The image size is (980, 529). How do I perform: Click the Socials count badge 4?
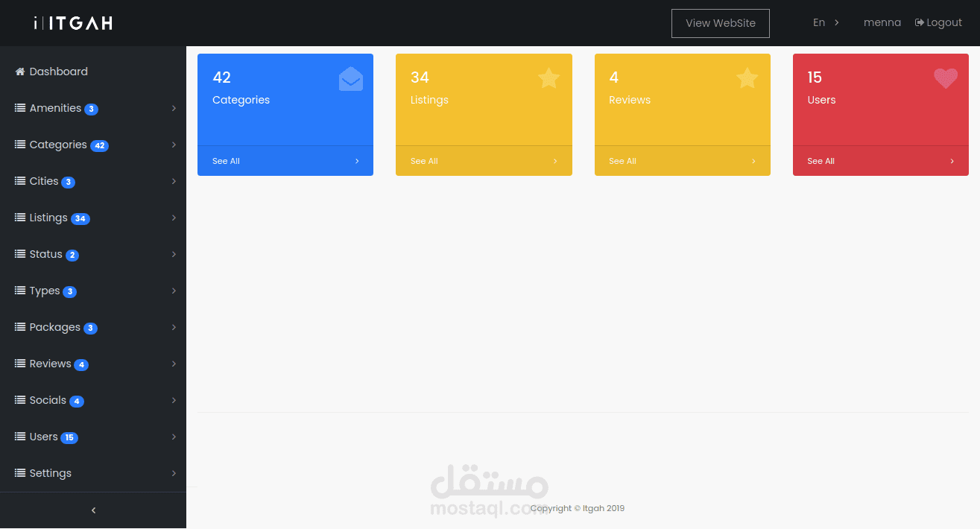coord(77,402)
